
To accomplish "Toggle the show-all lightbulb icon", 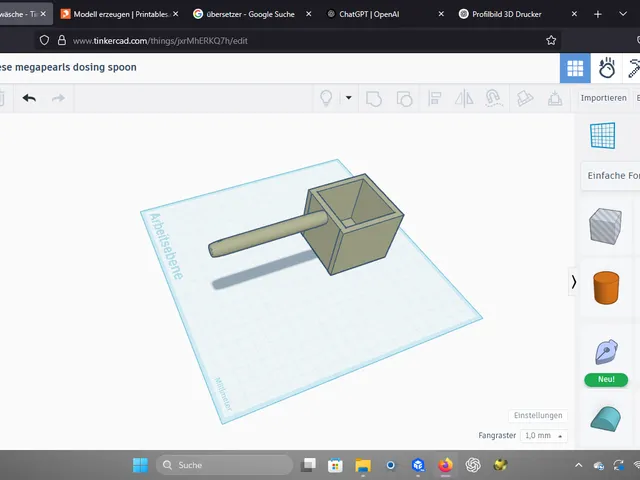I will click(x=326, y=98).
